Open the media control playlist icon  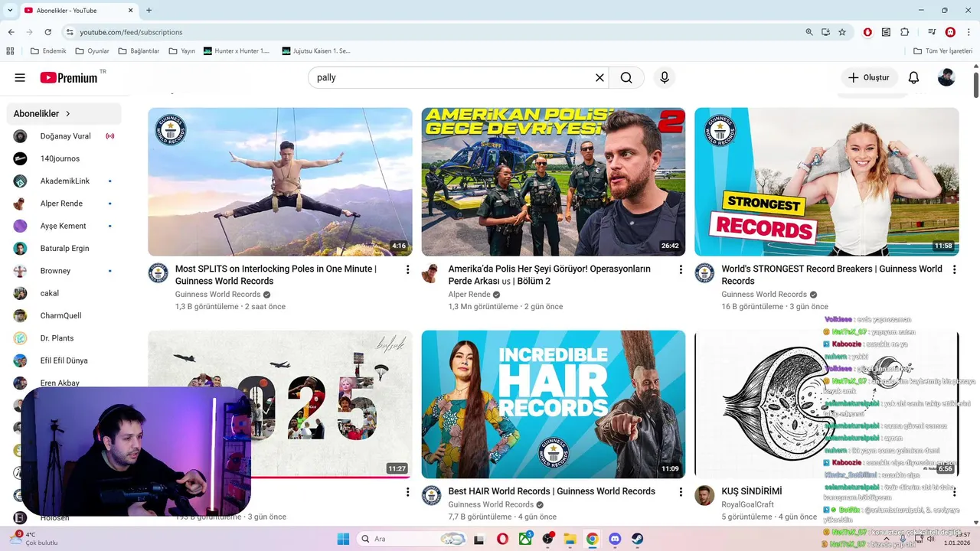click(x=932, y=32)
